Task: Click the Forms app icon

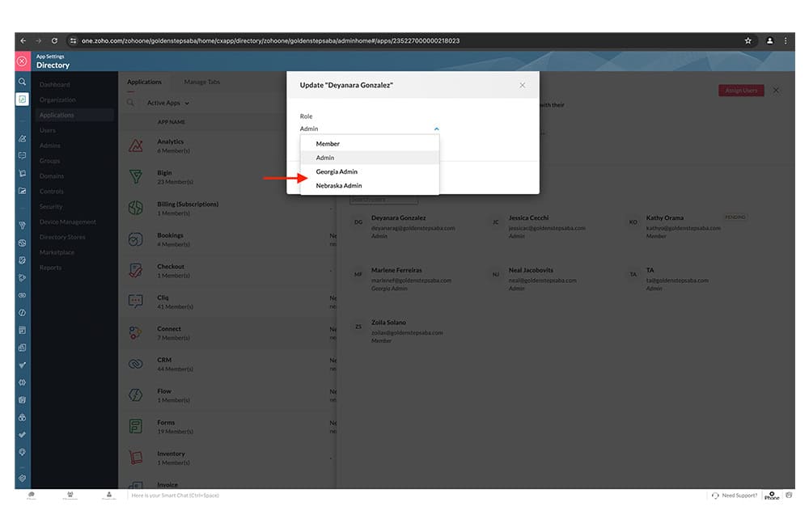Action: pyautogui.click(x=136, y=426)
